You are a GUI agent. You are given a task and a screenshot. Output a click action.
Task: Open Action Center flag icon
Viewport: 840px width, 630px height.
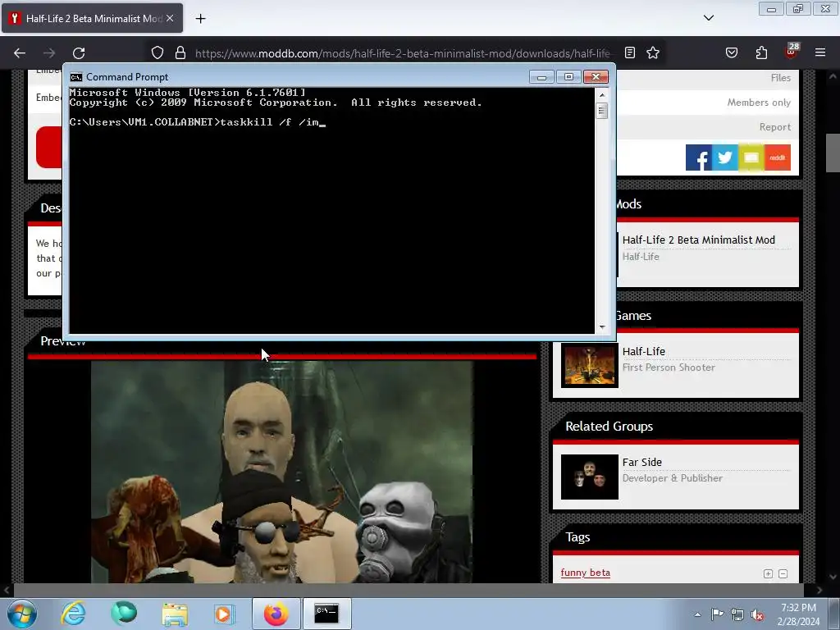pos(717,614)
